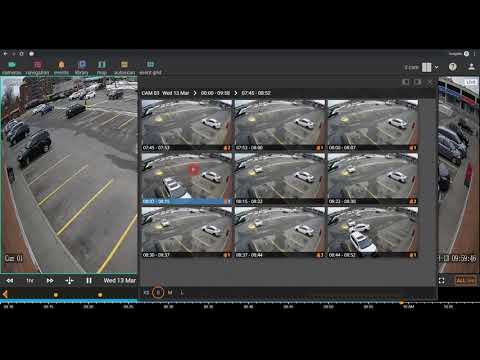Switch to the event grid tab

click(x=150, y=67)
